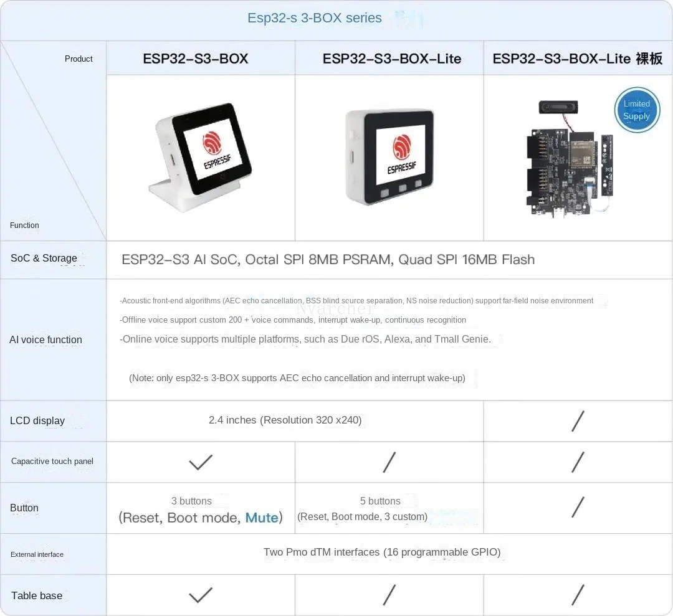Click the checkmark in Capacitive touch panel row
The width and height of the screenshot is (673, 616).
pos(201,462)
